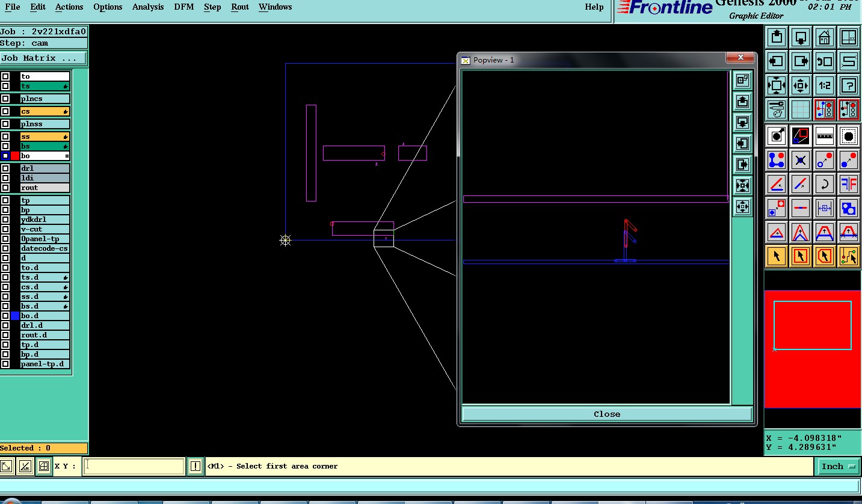This screenshot has width=862, height=504.
Task: Select layer name 'plnss'
Action: [x=45, y=124]
